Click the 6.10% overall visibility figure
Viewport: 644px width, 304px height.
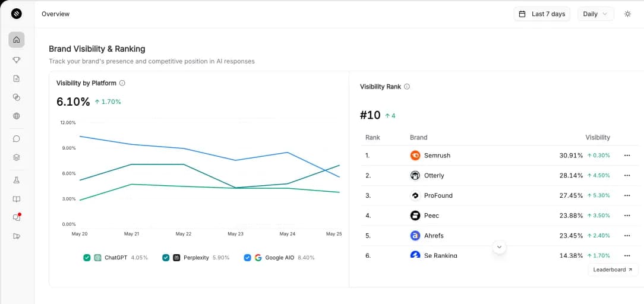pyautogui.click(x=73, y=102)
